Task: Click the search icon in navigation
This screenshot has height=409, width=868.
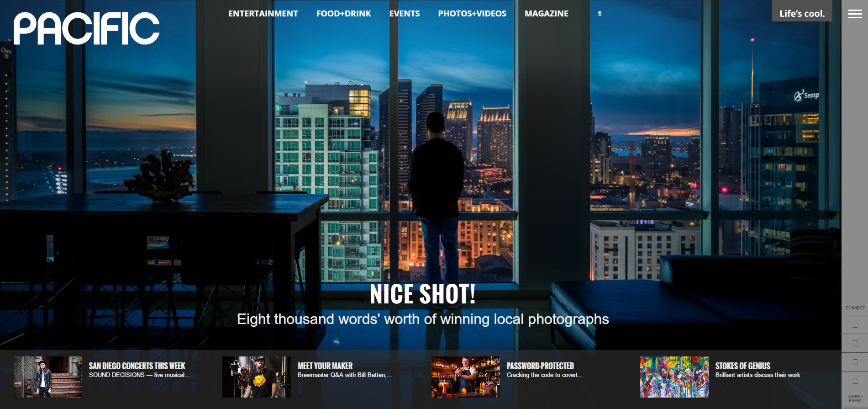Action: tap(600, 14)
